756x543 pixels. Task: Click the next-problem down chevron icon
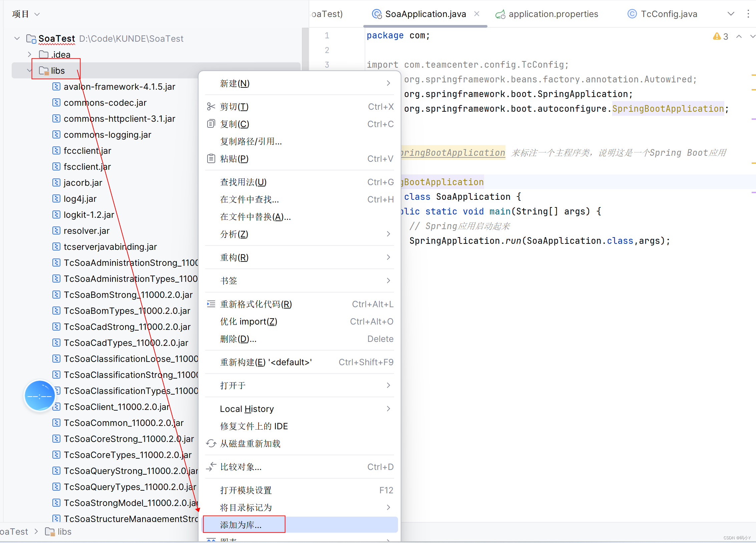pos(753,36)
